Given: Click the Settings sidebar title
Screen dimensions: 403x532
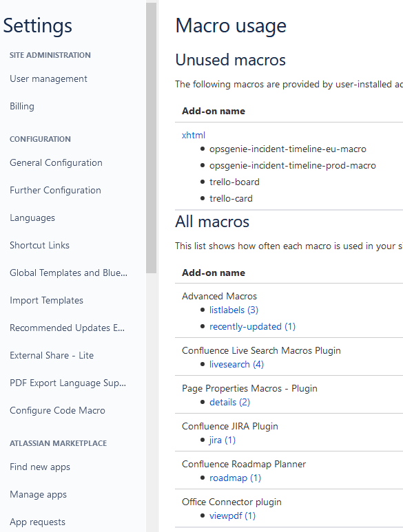Looking at the screenshot, I should tap(38, 25).
